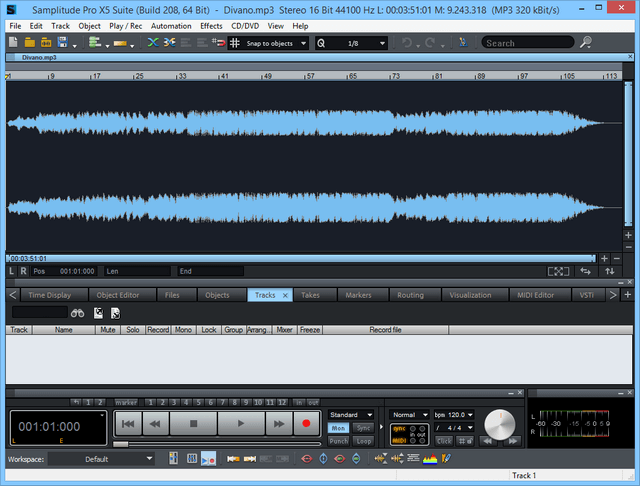Click the horizontal scrollbar under the waveform
Viewport: 640px width, 486px height.
tap(300, 258)
